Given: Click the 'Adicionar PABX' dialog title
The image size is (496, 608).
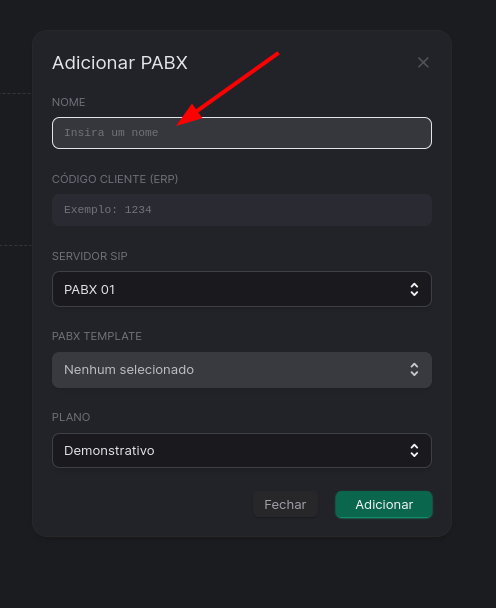Looking at the screenshot, I should click(120, 63).
